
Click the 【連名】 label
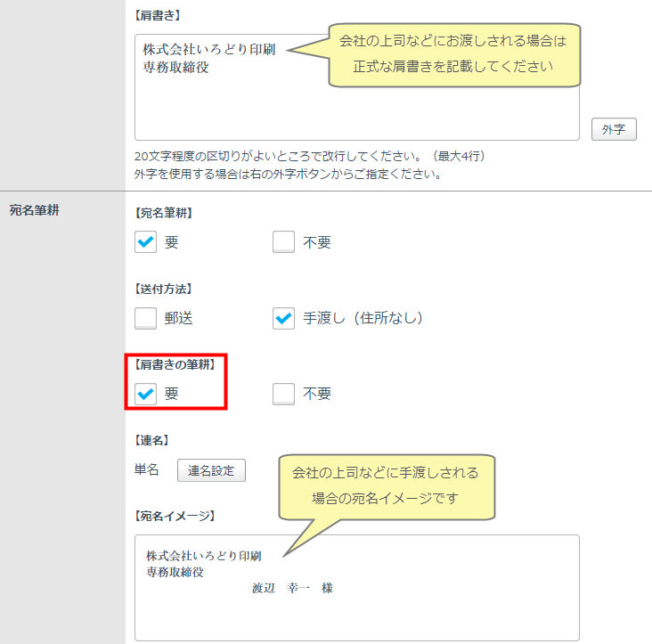click(151, 440)
